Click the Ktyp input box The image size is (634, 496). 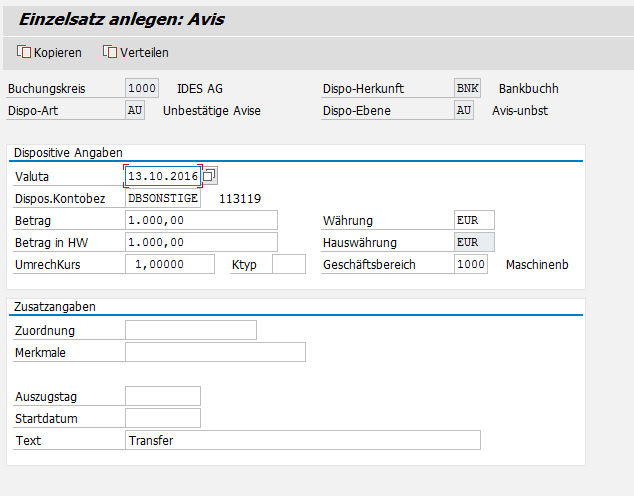288,264
